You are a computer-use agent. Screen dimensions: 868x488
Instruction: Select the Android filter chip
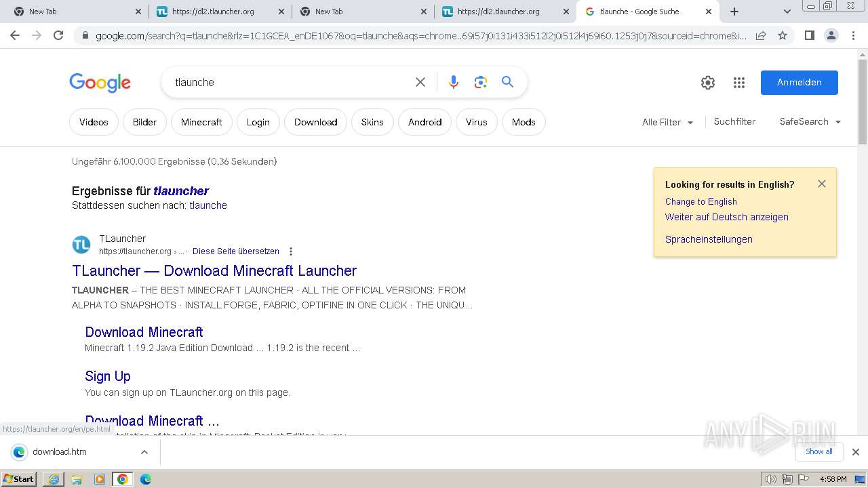point(425,122)
